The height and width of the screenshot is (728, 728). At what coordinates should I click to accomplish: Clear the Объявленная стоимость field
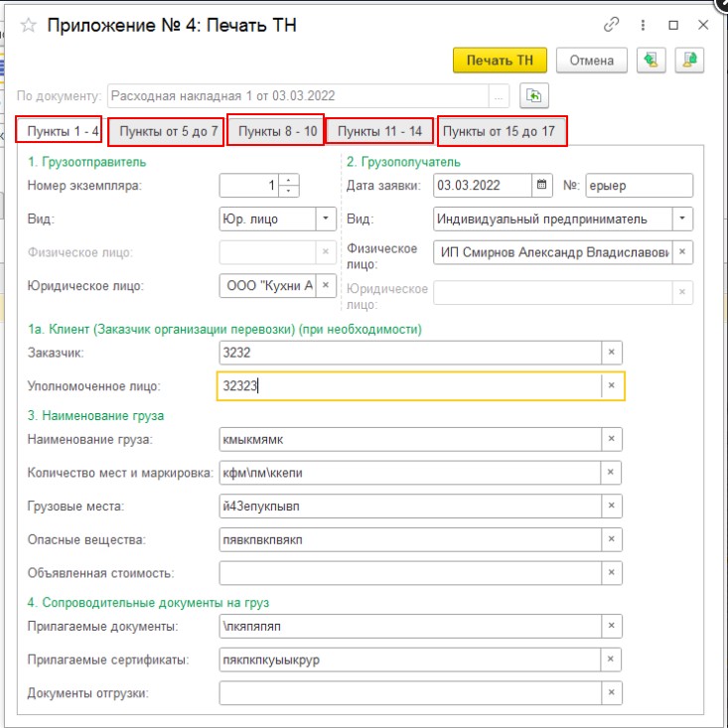click(612, 572)
